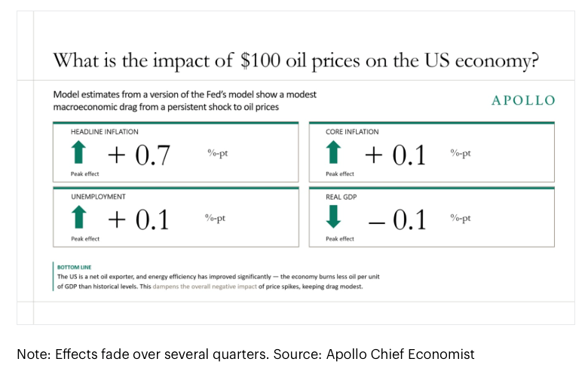Image resolution: width=588 pixels, height=371 pixels.
Task: Click the –0.1 real GDP figure
Action: pyautogui.click(x=397, y=219)
